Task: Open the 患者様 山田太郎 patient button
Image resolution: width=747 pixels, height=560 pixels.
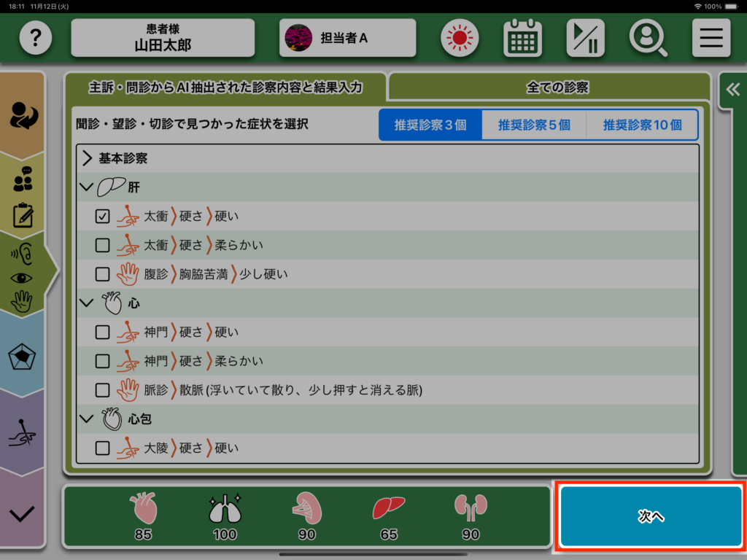Action: tap(163, 38)
